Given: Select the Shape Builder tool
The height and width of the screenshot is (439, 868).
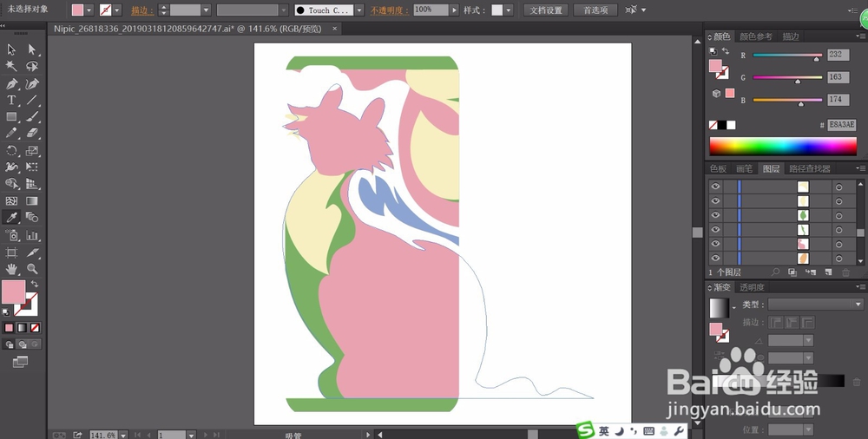Looking at the screenshot, I should click(11, 183).
